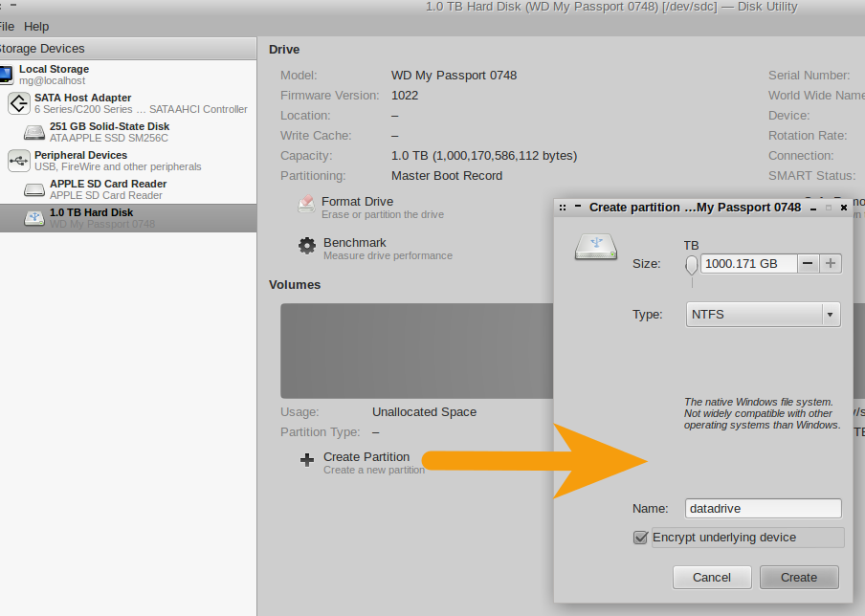This screenshot has height=616, width=865.
Task: Select the 251 GB Solid-State Disk icon
Action: [x=34, y=133]
